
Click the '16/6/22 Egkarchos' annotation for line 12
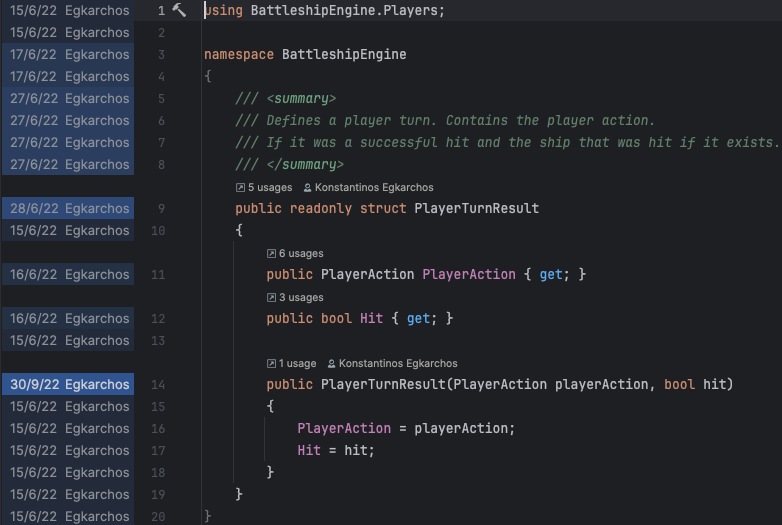click(68, 318)
